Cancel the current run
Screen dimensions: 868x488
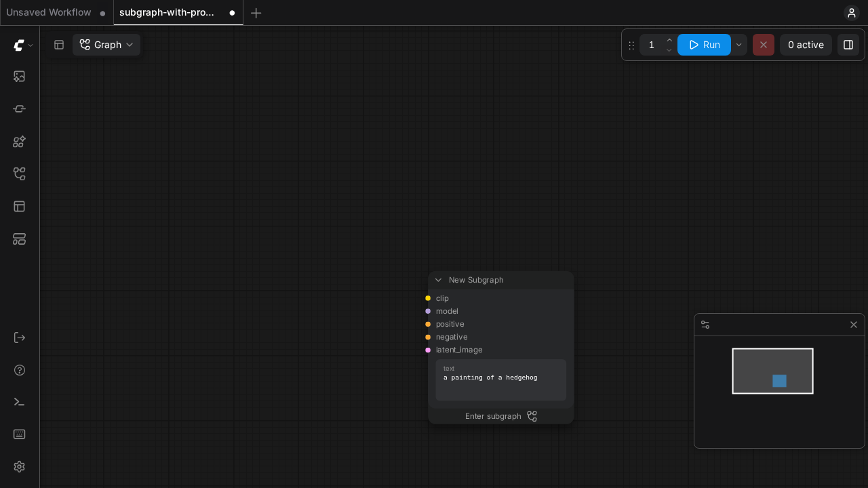point(764,45)
